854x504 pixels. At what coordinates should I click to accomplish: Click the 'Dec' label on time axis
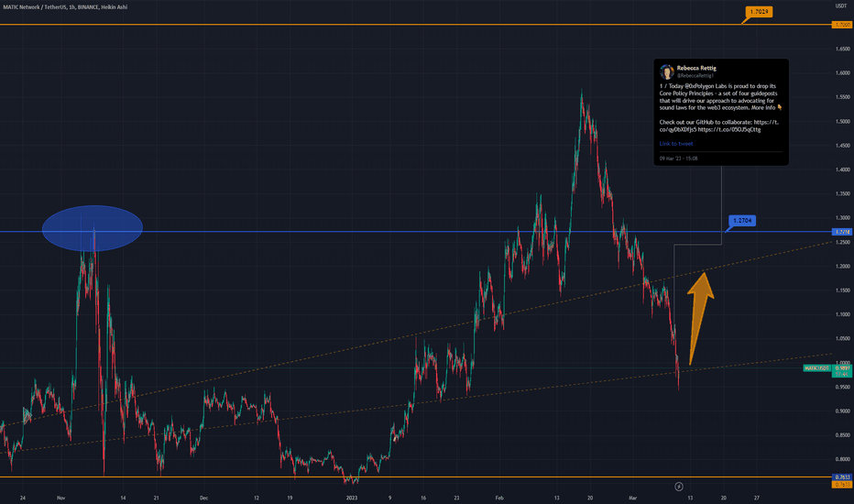(x=203, y=498)
